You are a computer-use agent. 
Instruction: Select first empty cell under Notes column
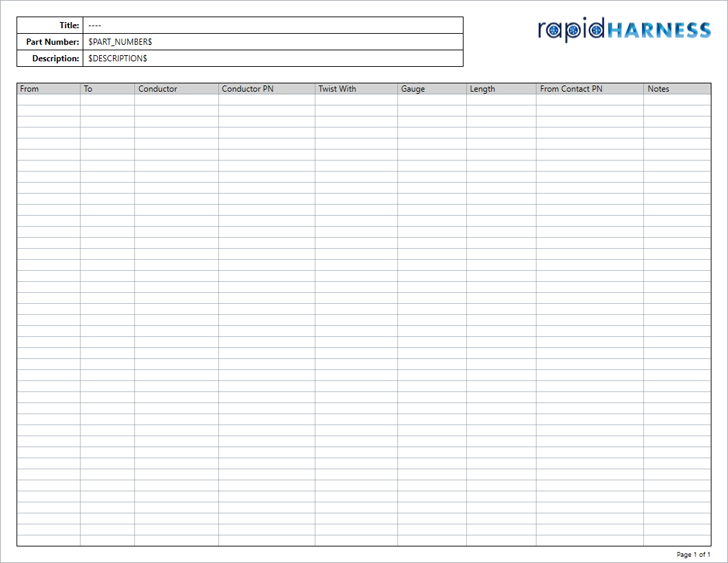tap(677, 100)
